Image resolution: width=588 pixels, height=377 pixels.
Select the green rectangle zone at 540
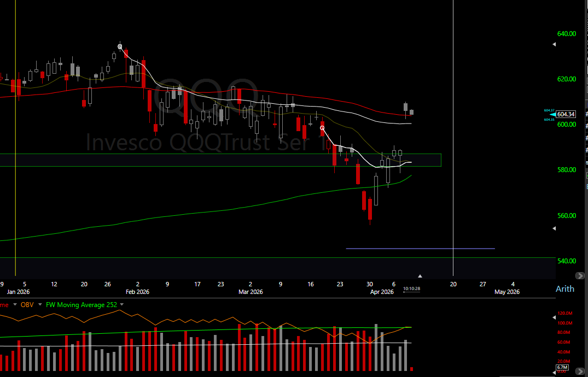click(x=277, y=268)
